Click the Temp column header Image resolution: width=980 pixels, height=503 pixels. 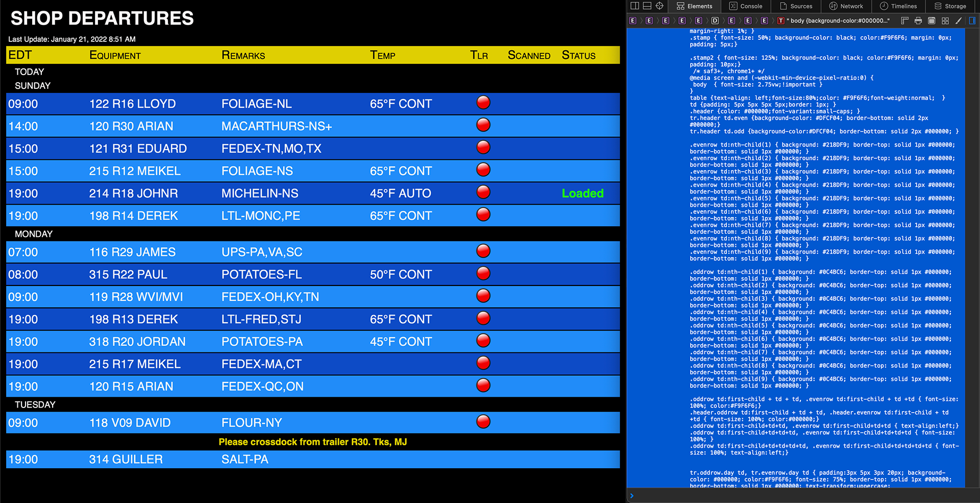(383, 55)
